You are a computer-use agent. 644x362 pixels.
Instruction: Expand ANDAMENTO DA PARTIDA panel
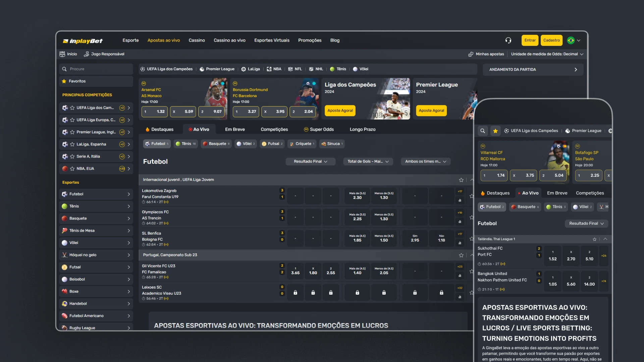(533, 70)
